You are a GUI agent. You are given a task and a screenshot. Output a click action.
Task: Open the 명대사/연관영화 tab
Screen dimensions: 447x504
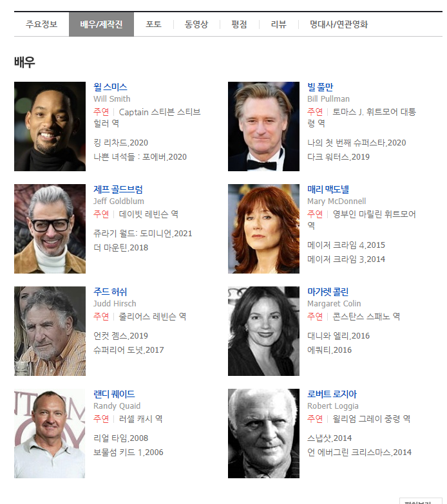[x=339, y=24]
